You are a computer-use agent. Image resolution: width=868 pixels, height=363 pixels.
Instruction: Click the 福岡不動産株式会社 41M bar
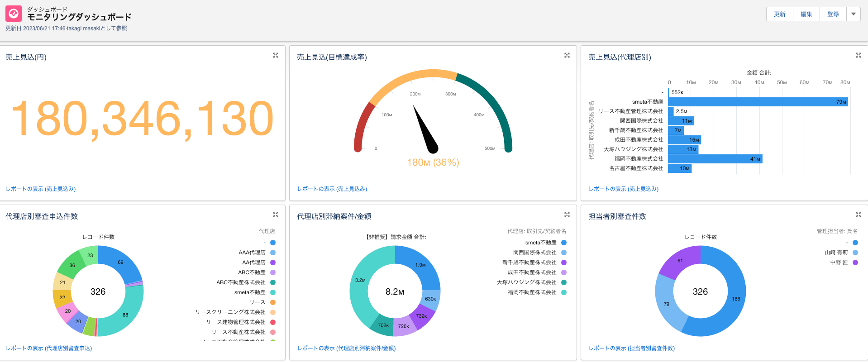pos(715,159)
